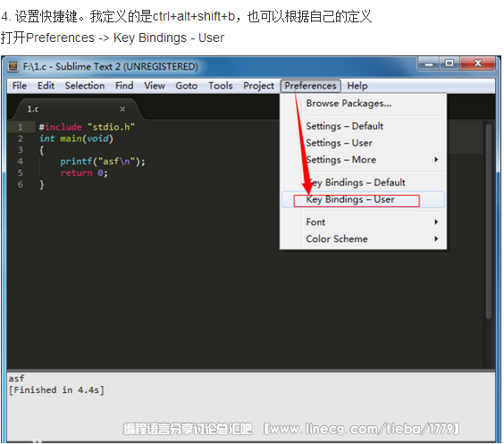Place cursor on #include "stdio.h" line
The width and height of the screenshot is (504, 444).
click(87, 127)
